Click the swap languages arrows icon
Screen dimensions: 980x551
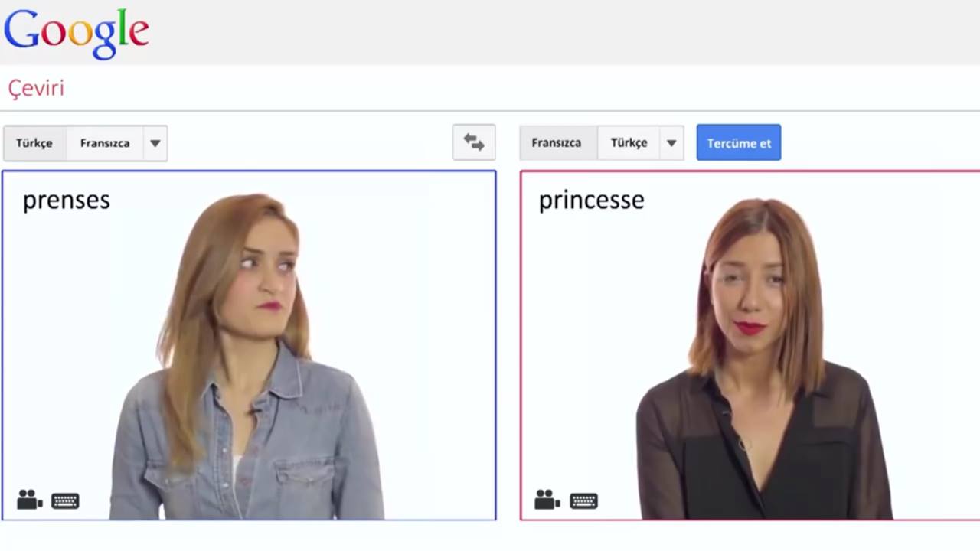tap(474, 142)
